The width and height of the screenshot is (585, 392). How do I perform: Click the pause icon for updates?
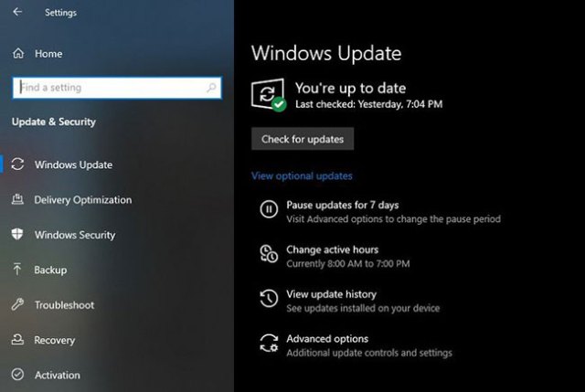point(269,209)
